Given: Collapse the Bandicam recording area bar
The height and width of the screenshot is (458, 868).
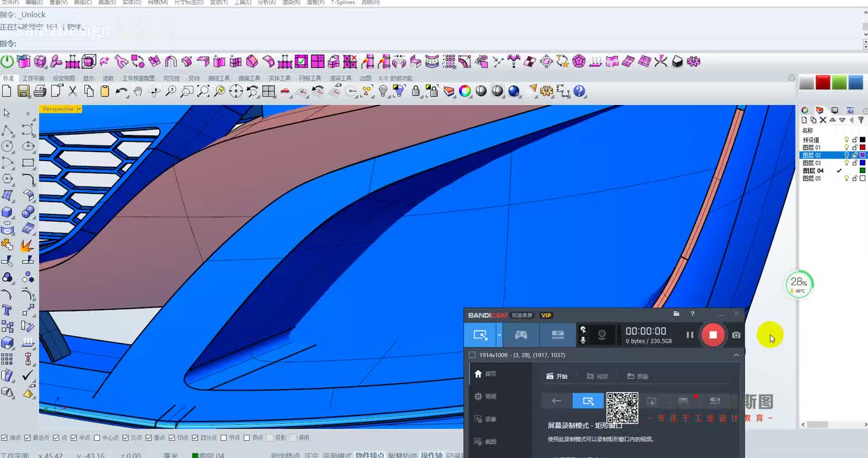Looking at the screenshot, I should pos(736,355).
